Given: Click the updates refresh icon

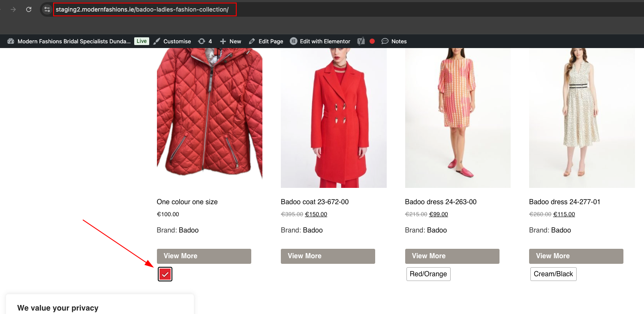Looking at the screenshot, I should [x=202, y=41].
